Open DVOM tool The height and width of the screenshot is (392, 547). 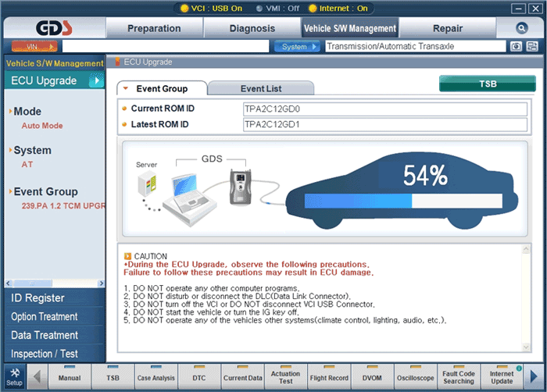[372, 376]
